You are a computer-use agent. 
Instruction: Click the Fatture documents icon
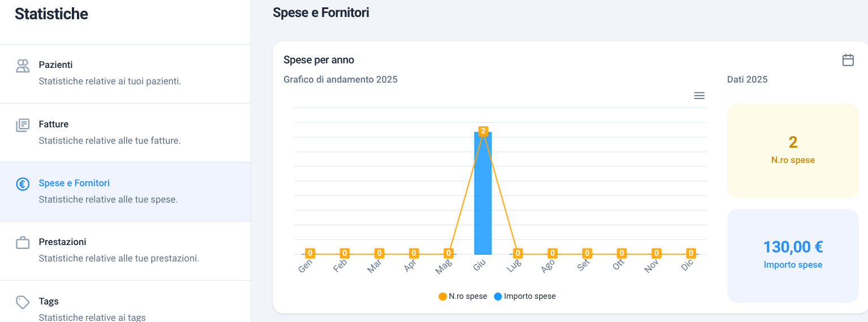click(23, 125)
